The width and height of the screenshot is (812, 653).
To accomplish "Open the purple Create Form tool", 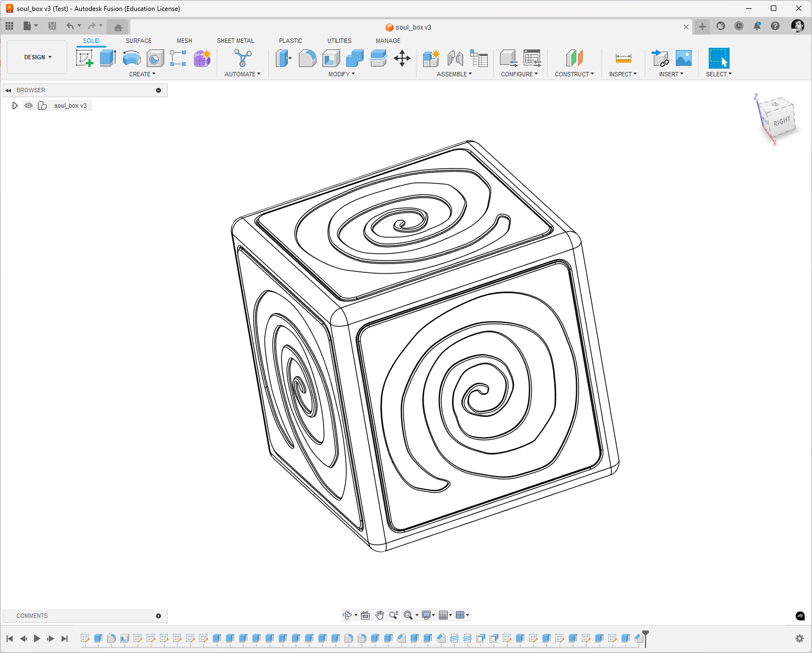I will (x=202, y=58).
